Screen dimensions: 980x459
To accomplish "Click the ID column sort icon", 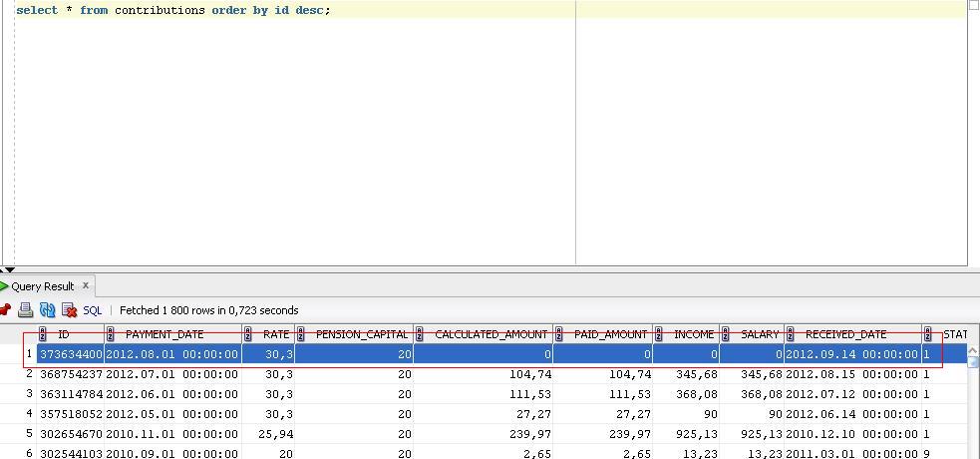I will click(43, 334).
